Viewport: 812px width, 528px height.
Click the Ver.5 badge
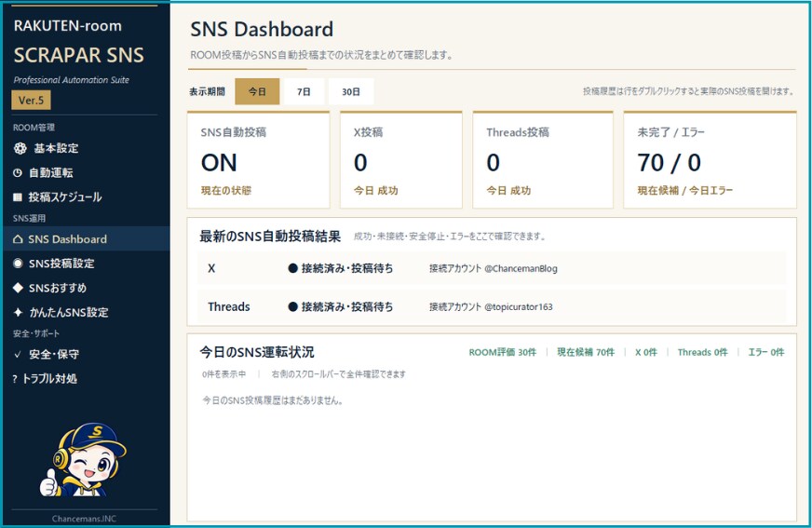click(x=31, y=101)
